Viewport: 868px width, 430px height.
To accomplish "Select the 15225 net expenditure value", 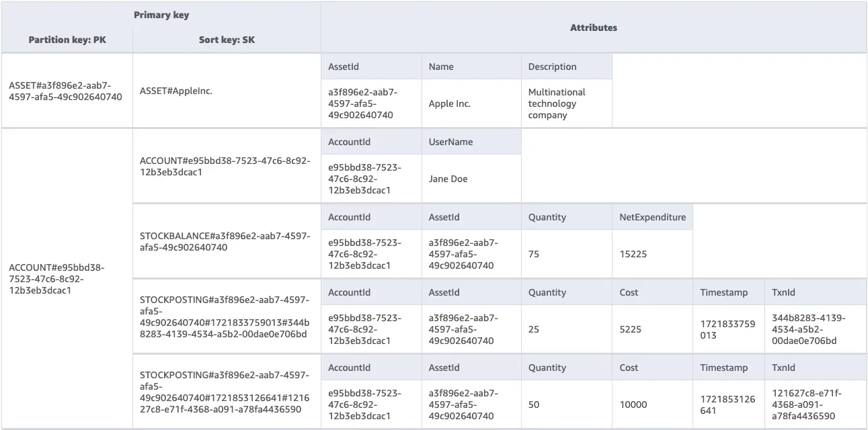I will (633, 254).
